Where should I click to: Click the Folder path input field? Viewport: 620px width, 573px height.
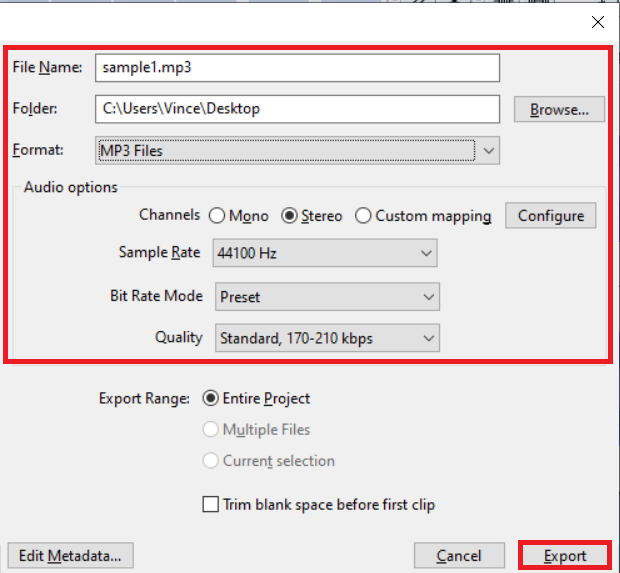[297, 109]
